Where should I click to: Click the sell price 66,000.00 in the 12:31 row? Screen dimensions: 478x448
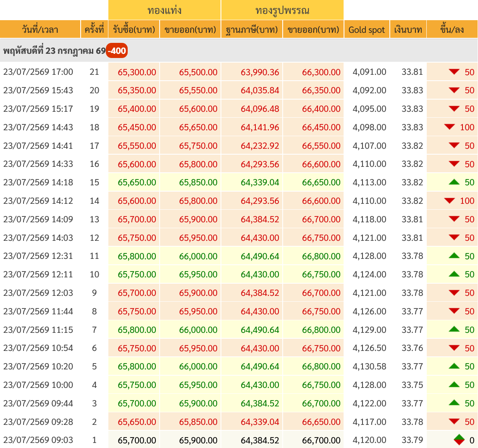[198, 256]
